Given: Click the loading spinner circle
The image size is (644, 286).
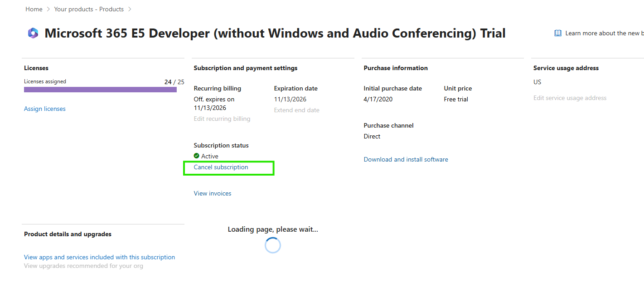Looking at the screenshot, I should tap(273, 245).
